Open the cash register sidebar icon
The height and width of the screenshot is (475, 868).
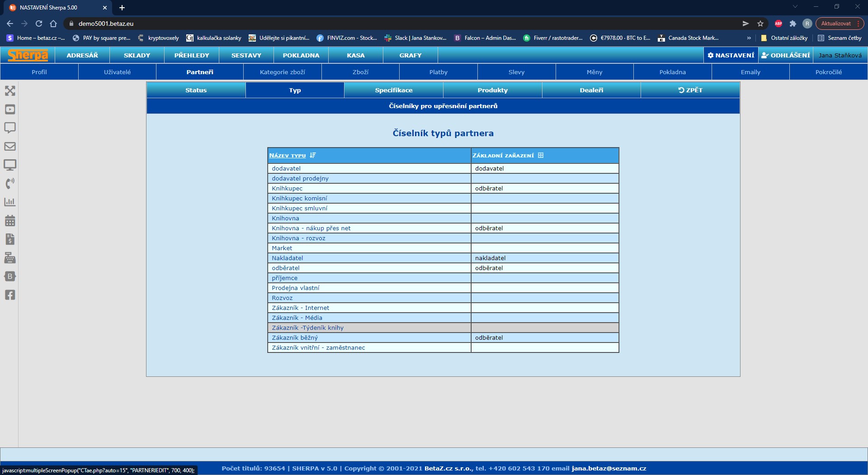click(x=10, y=258)
